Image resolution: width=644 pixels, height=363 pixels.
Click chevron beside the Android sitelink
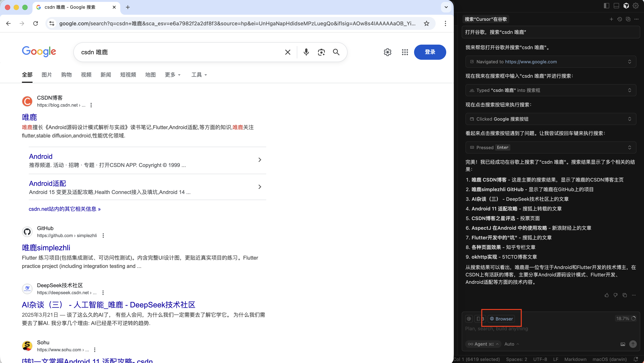(260, 160)
